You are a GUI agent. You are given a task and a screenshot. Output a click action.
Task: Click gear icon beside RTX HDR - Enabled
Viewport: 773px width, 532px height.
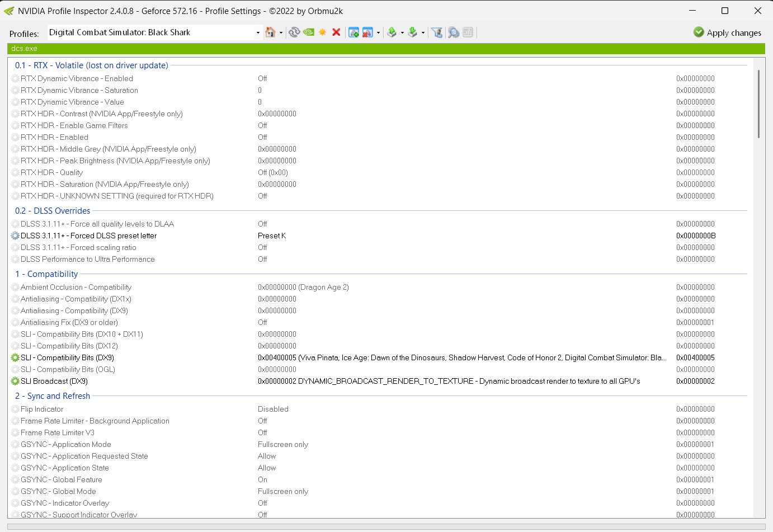click(x=15, y=138)
